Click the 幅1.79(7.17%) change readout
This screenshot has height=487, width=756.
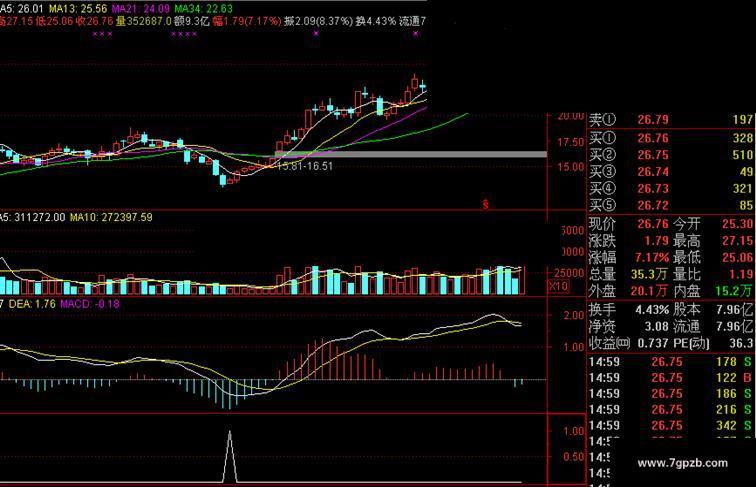247,21
